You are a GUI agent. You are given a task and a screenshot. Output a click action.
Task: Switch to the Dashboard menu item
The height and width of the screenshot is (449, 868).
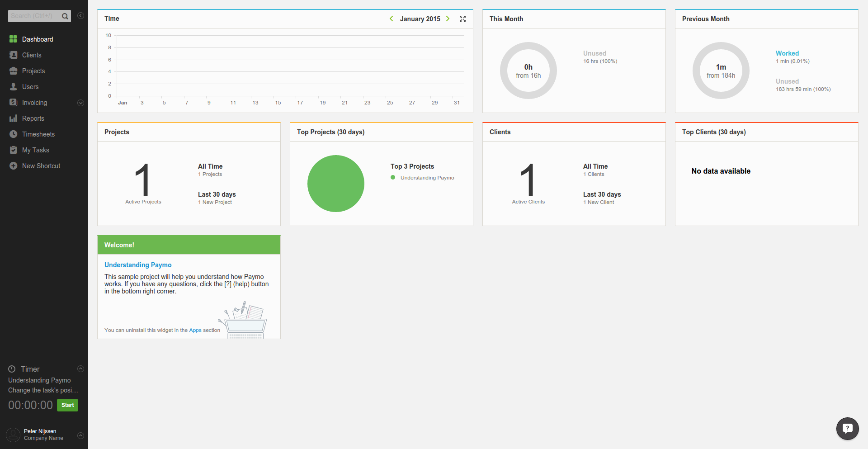click(x=37, y=39)
